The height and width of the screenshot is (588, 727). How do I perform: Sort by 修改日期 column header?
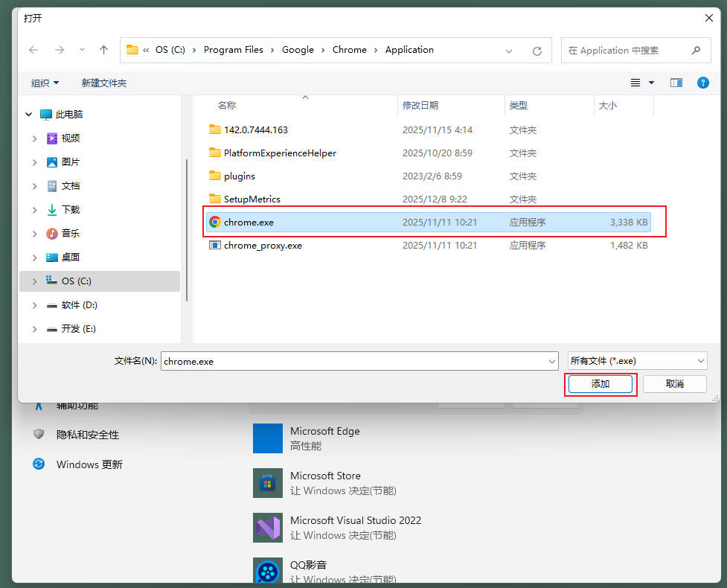point(420,106)
